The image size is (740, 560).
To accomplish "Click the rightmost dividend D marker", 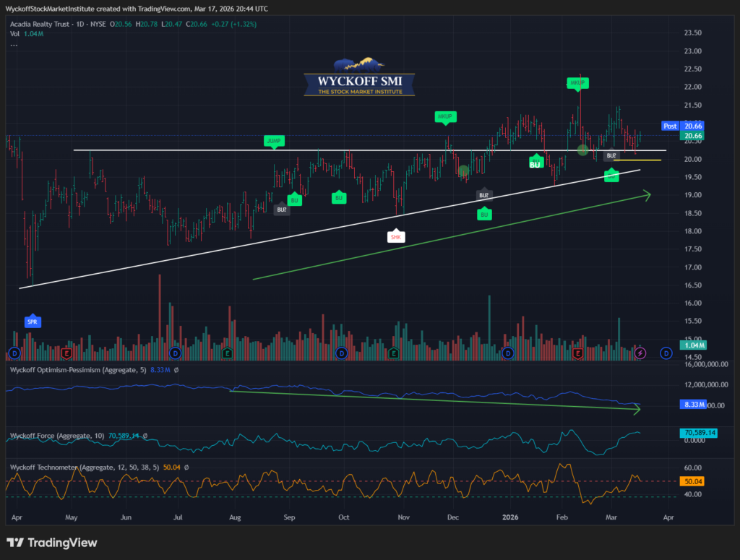I will coord(666,353).
